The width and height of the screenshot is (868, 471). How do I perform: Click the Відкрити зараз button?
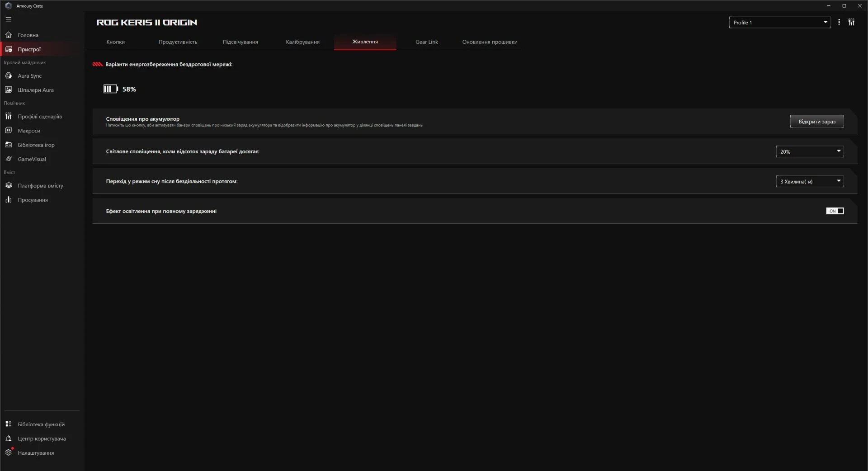point(817,121)
